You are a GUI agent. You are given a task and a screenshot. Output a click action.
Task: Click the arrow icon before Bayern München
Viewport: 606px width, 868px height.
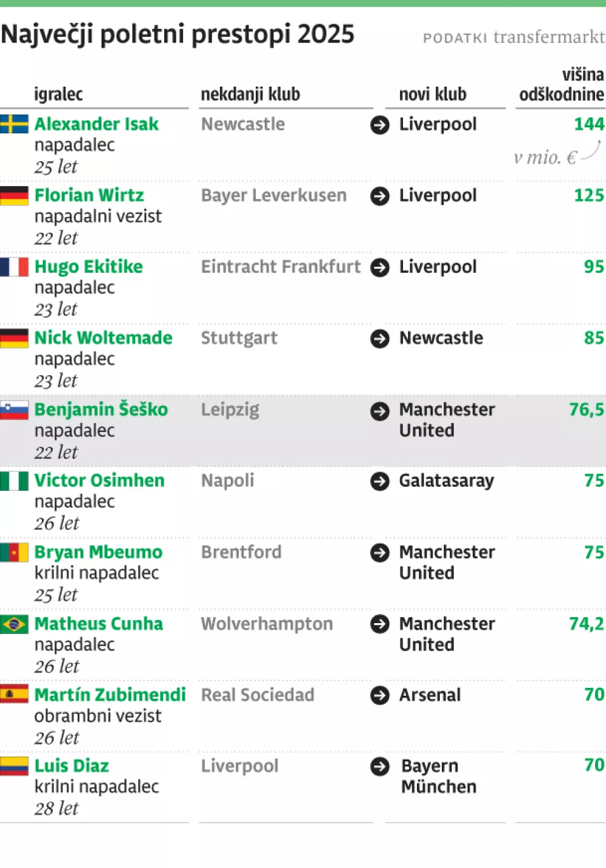380,767
